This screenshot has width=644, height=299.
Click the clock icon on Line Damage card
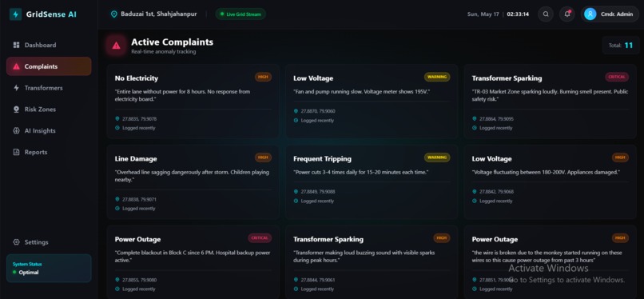click(117, 209)
